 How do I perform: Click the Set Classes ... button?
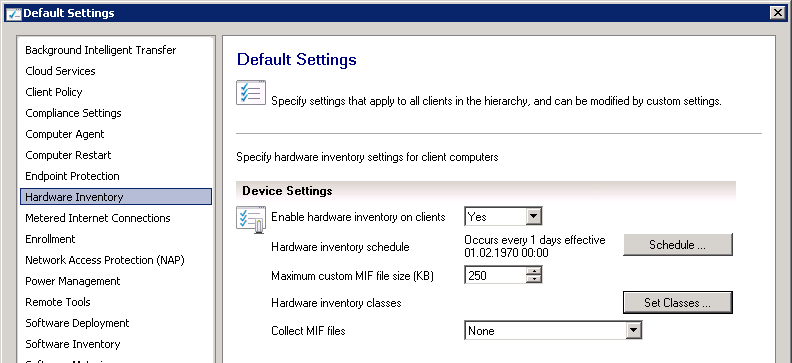(x=677, y=303)
